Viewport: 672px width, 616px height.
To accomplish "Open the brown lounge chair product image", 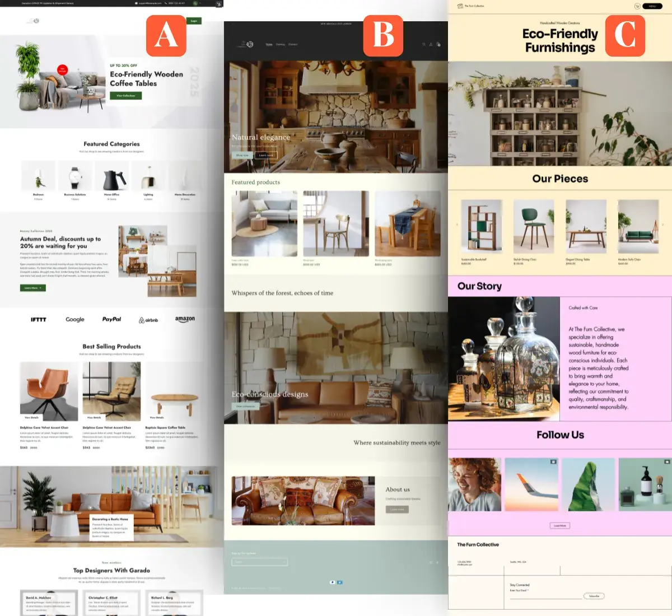I will coord(112,391).
